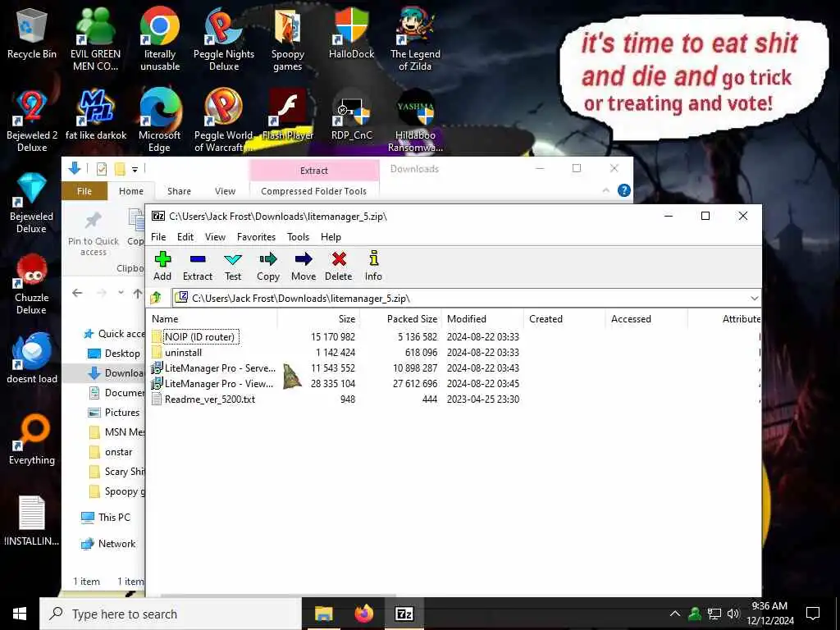Image resolution: width=840 pixels, height=630 pixels.
Task: Click Pin to Quick access in Explorer
Action: (94, 233)
